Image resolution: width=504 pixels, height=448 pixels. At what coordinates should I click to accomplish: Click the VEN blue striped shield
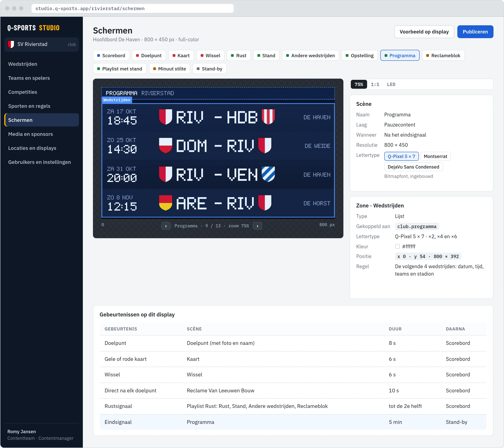coord(268,174)
